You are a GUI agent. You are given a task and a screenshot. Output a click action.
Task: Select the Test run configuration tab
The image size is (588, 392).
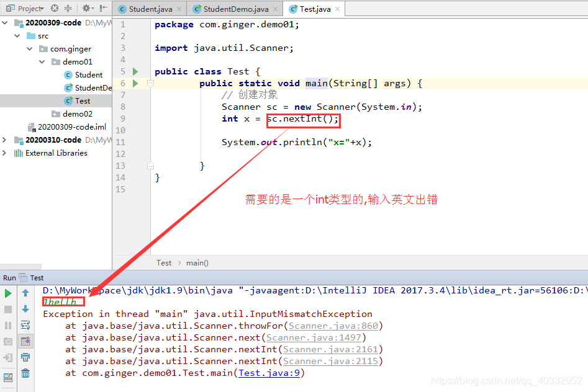[x=37, y=278]
